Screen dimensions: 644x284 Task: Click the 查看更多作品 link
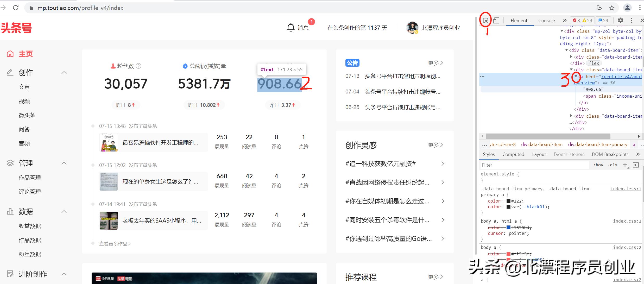point(114,244)
